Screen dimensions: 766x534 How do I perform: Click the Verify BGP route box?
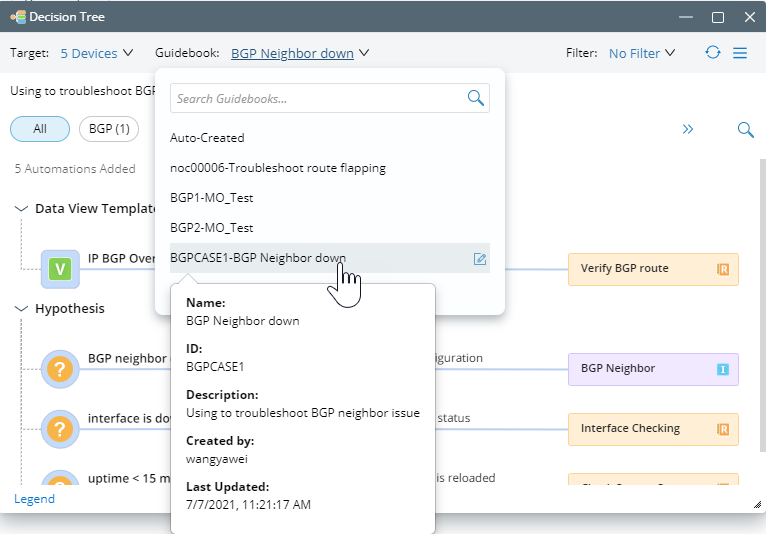pos(653,268)
